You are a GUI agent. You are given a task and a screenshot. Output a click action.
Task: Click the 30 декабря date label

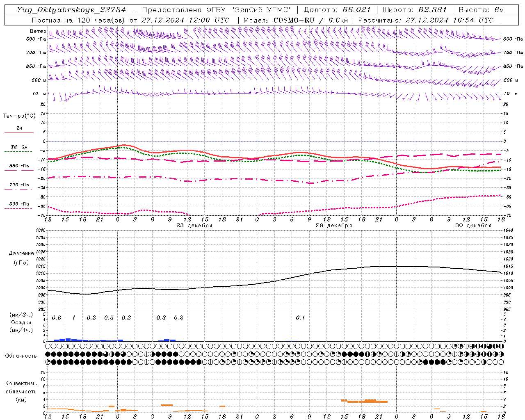point(473,226)
